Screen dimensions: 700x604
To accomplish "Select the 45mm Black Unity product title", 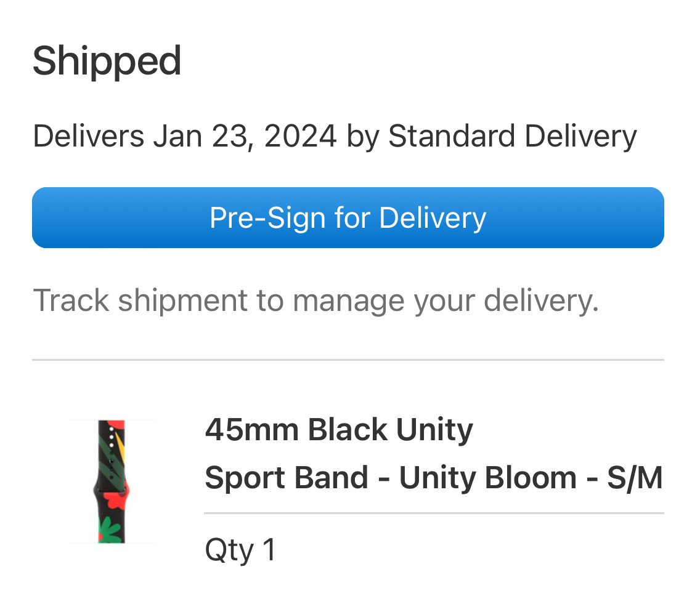I will [x=338, y=430].
